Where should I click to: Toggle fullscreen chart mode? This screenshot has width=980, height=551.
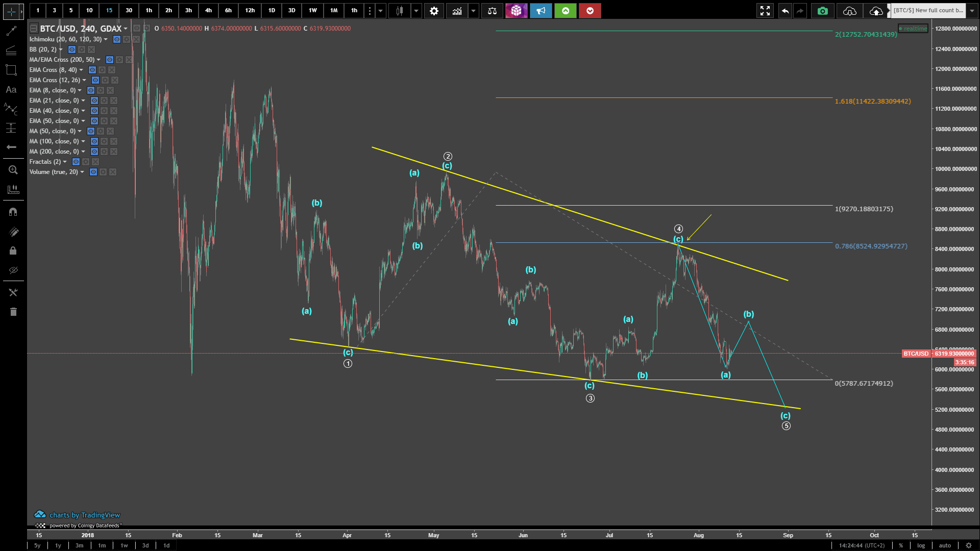(765, 11)
